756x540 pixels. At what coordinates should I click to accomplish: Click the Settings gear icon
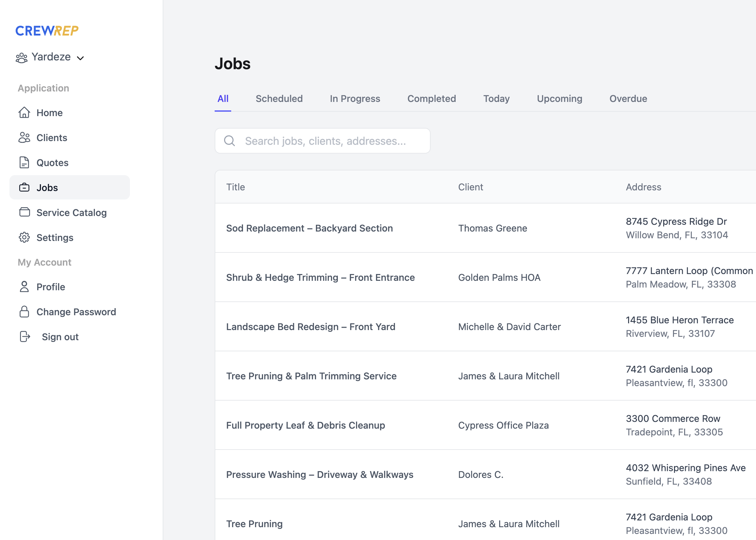[x=24, y=238]
